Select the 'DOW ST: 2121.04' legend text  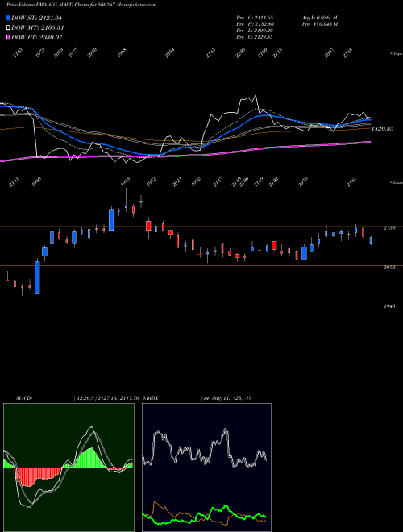coord(36,18)
